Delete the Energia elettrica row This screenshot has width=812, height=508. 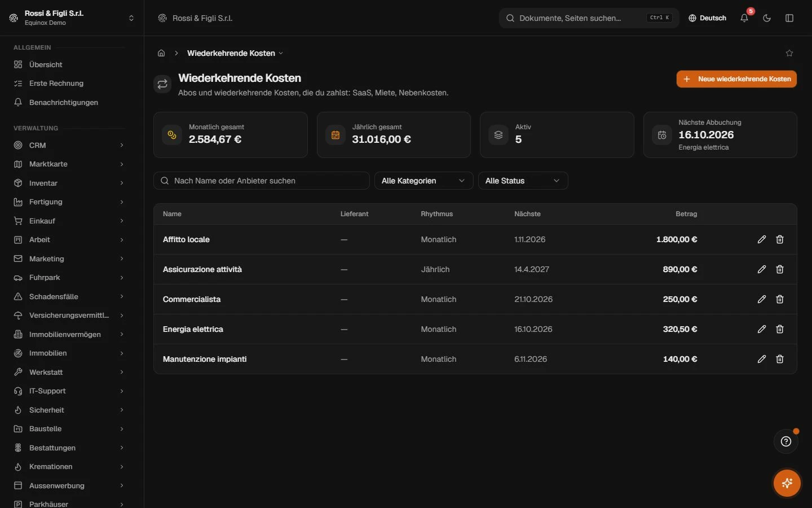tap(780, 329)
